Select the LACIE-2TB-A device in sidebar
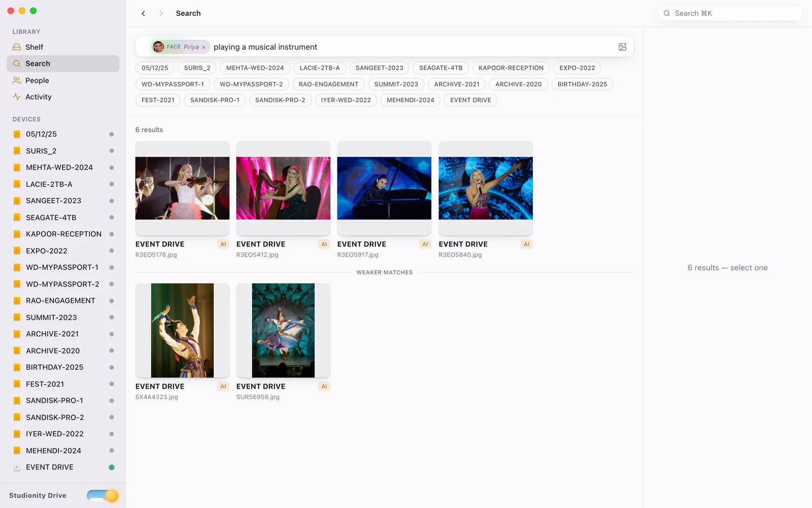 click(x=63, y=184)
